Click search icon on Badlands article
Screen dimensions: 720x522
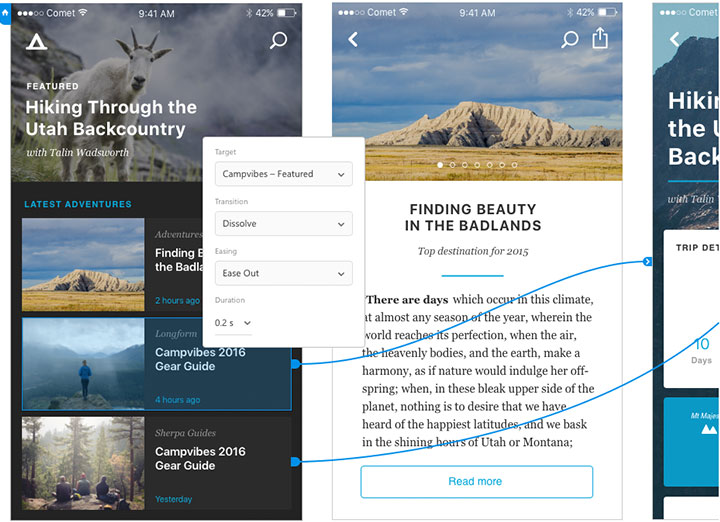(569, 39)
